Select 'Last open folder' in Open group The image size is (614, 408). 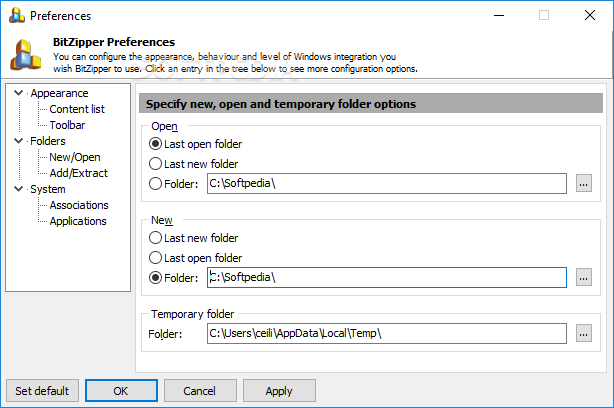[195, 144]
